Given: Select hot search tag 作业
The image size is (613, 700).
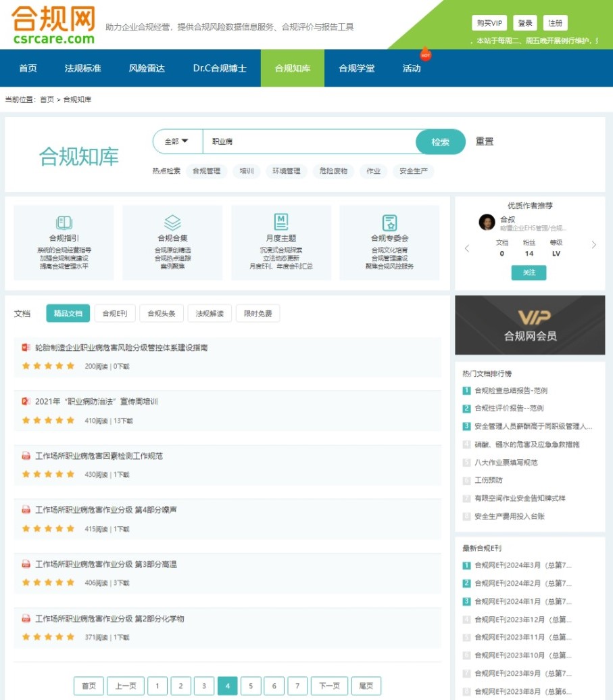Looking at the screenshot, I should pyautogui.click(x=374, y=171).
